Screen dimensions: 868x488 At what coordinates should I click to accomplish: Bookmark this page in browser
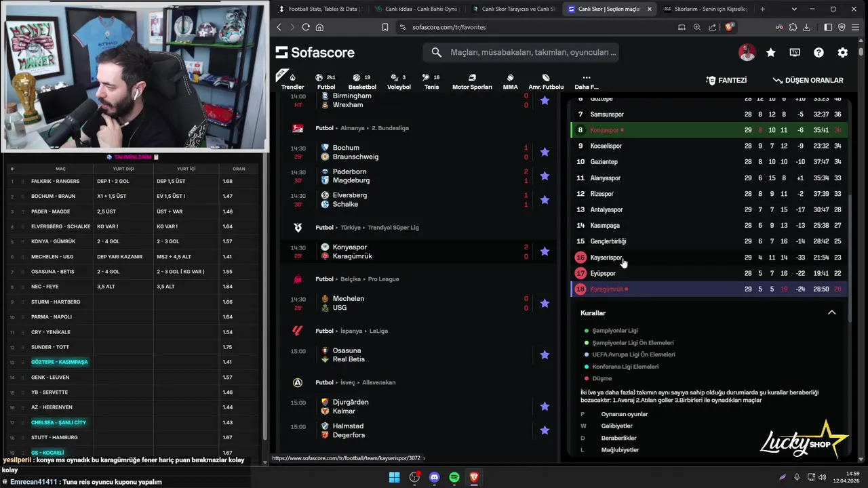(384, 27)
